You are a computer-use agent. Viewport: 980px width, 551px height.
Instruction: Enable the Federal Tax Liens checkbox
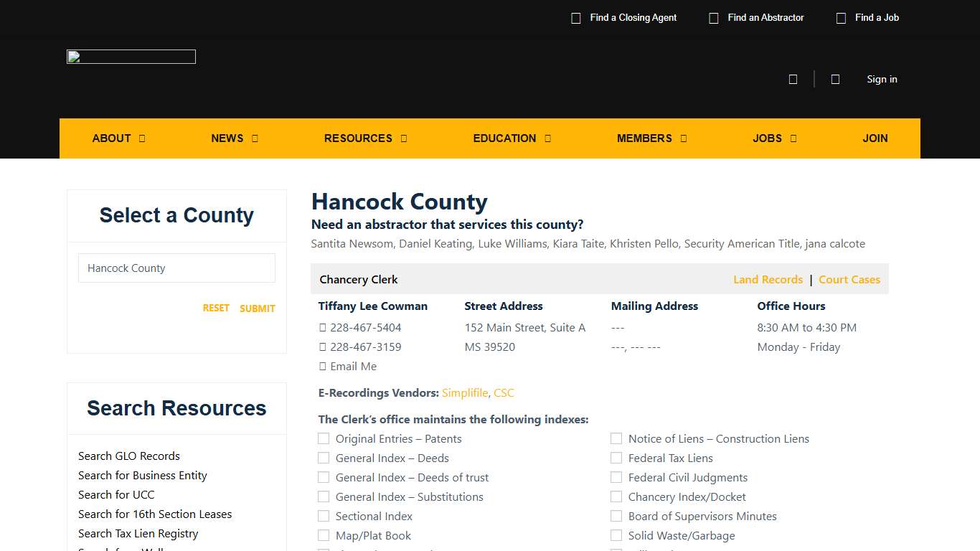(x=616, y=458)
